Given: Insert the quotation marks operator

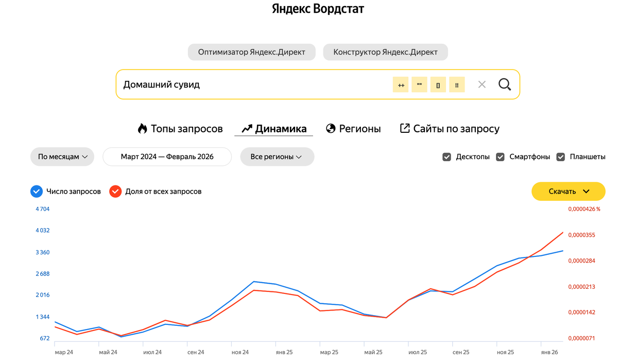Looking at the screenshot, I should [x=419, y=84].
